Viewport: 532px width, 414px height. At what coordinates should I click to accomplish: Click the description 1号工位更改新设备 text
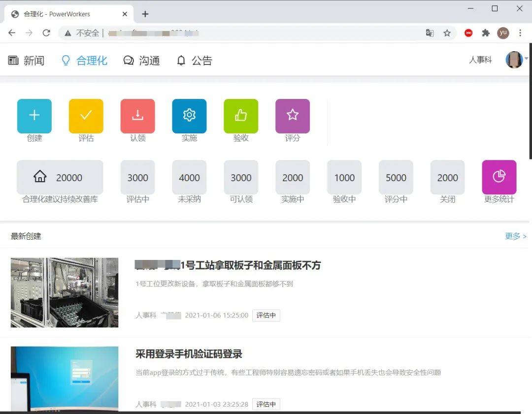coord(214,284)
